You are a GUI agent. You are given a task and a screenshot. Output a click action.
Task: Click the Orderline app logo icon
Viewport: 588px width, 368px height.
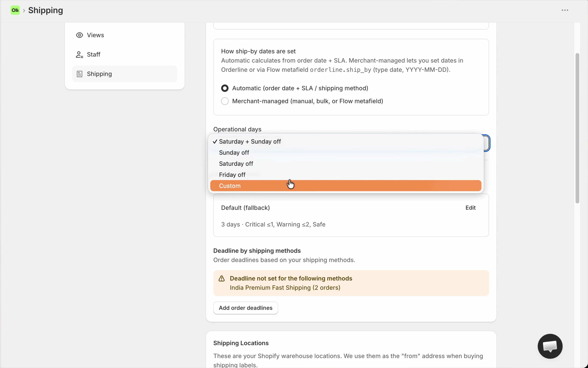point(15,10)
